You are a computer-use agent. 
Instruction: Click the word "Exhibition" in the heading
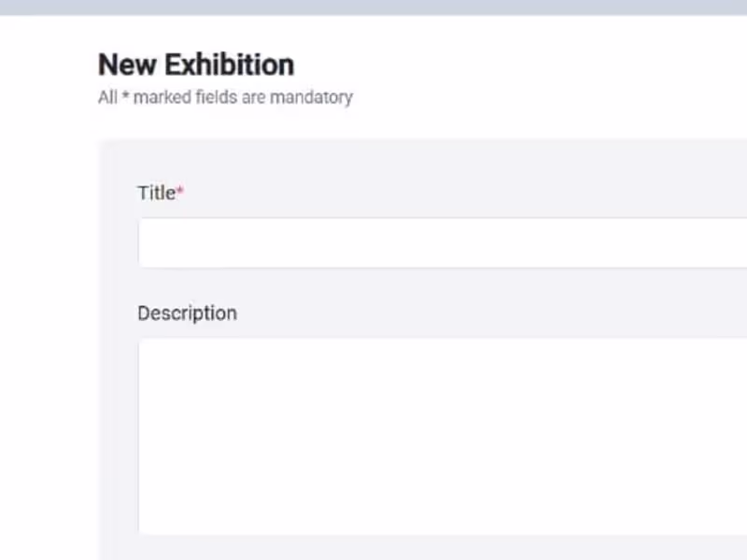(230, 65)
